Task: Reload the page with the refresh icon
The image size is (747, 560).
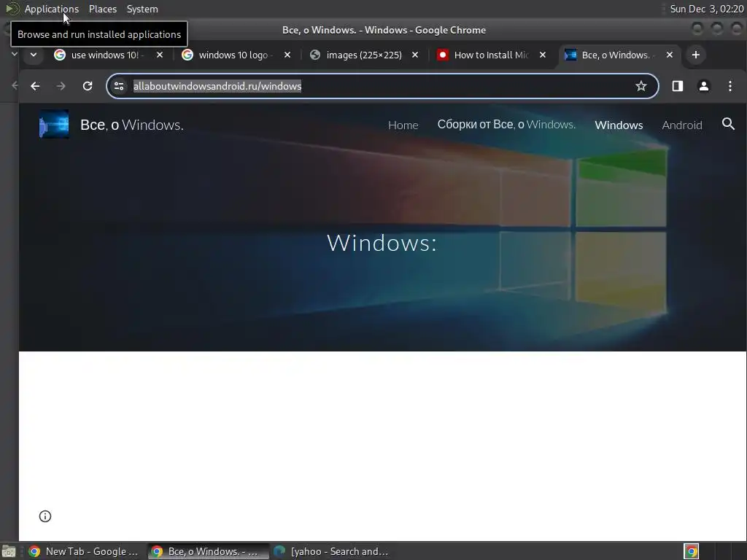Action: (88, 86)
